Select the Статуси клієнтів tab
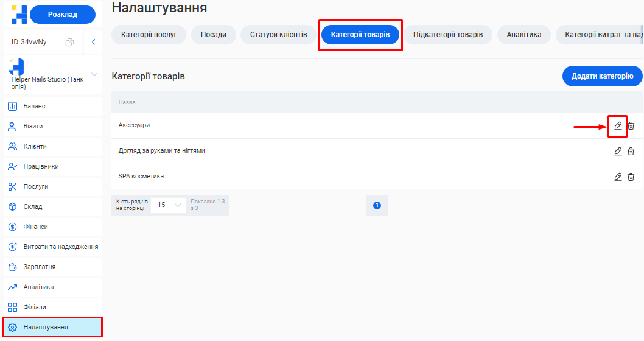This screenshot has width=644, height=341. point(278,35)
